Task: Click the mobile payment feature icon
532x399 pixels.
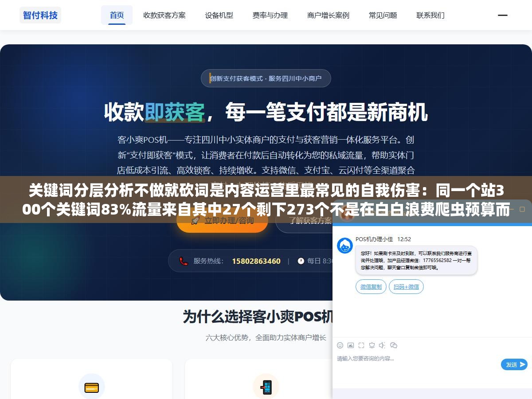Action: pyautogui.click(x=266, y=386)
